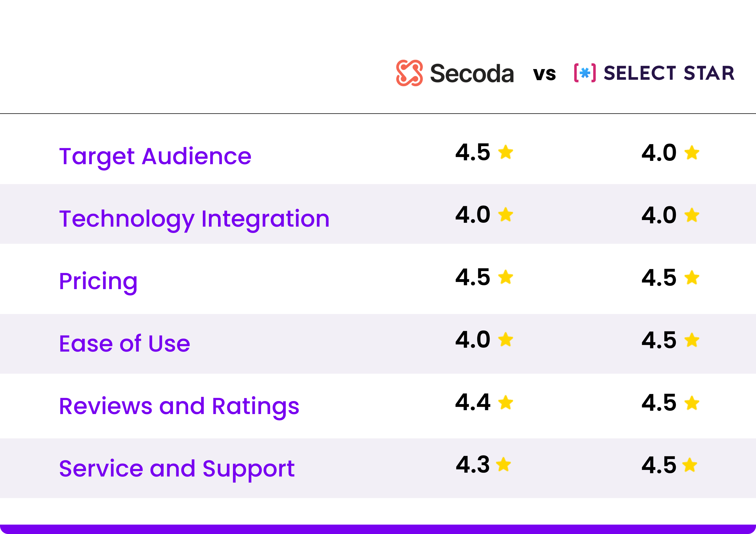
Task: Click the Select Star bracket asterisk logo
Action: click(x=585, y=73)
